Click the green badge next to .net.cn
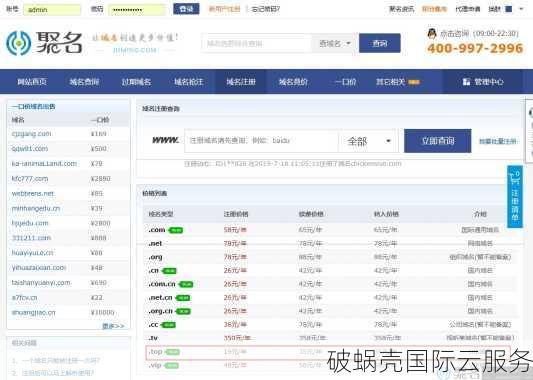Viewport: 533px width, 380px height. point(183,298)
